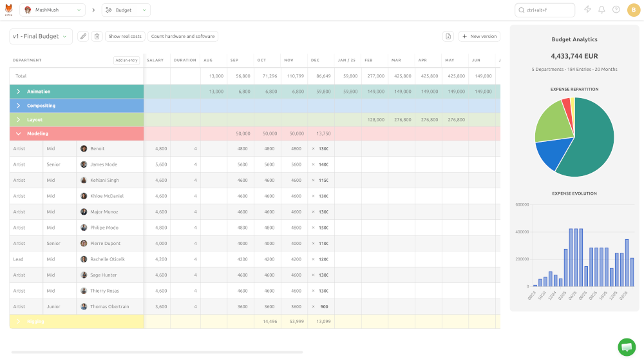Screen dimensions: 644x363
Task: Remove Benoit's December cost with the x
Action: (313, 149)
